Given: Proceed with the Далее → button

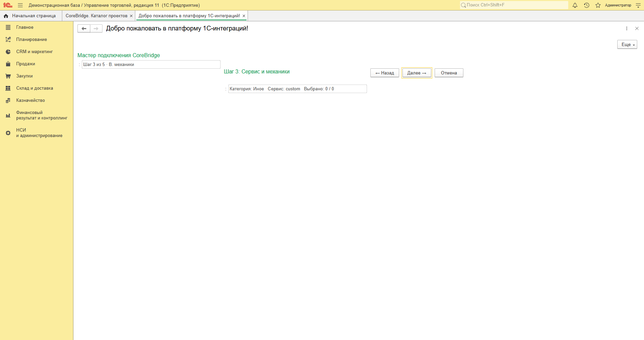Looking at the screenshot, I should click(417, 73).
